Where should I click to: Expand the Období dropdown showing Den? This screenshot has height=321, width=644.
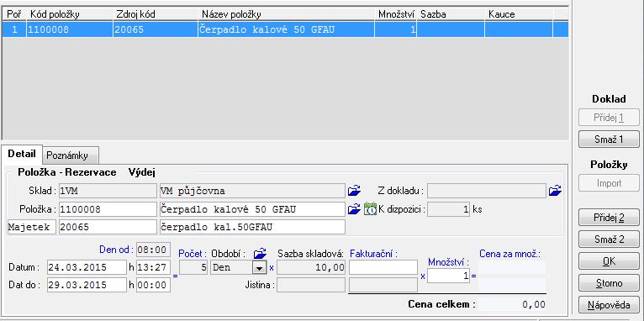[259, 268]
